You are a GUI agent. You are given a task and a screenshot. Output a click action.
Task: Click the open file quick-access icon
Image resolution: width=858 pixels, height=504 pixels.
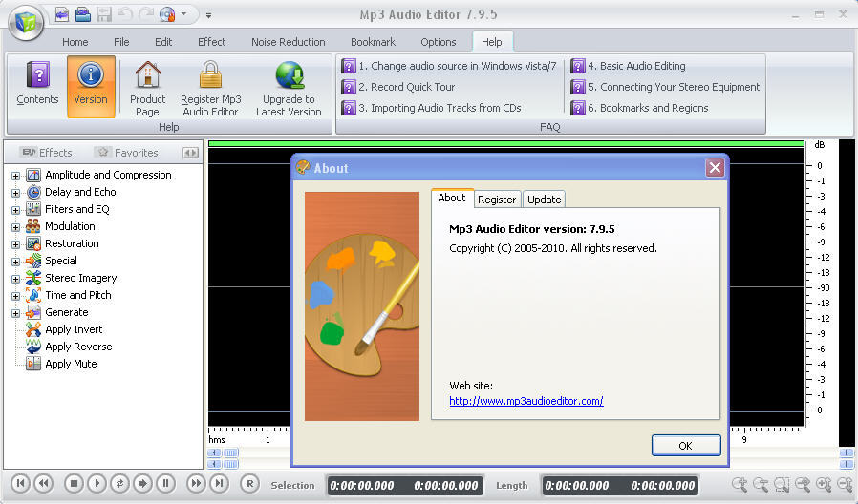tap(82, 14)
